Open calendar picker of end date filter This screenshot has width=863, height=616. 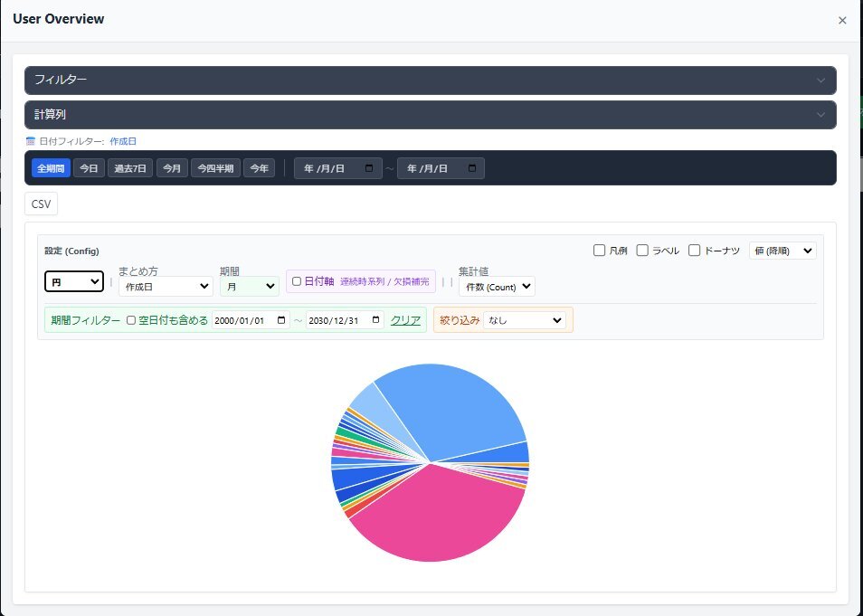point(472,168)
